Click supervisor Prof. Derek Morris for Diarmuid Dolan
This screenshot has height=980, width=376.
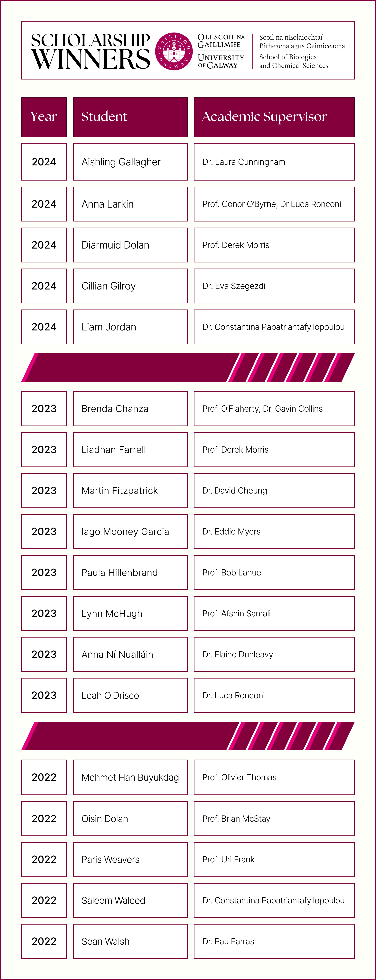[x=274, y=245]
